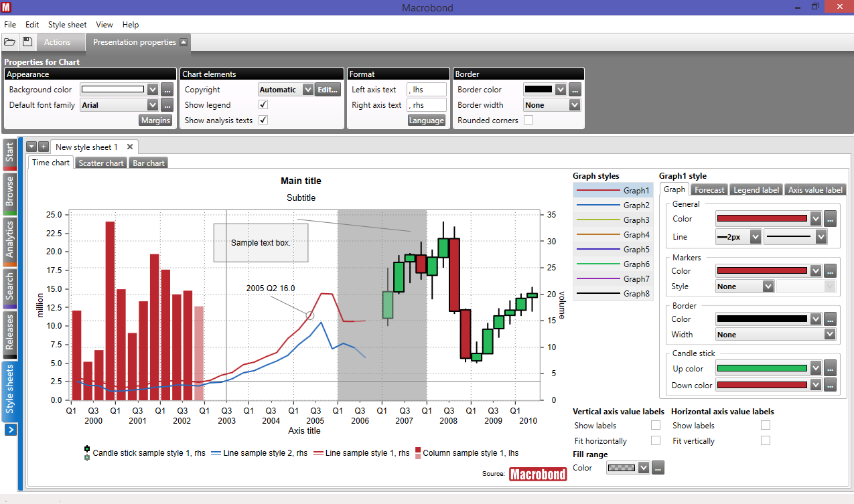
Task: Add a new style sheet with plus icon
Action: [43, 147]
